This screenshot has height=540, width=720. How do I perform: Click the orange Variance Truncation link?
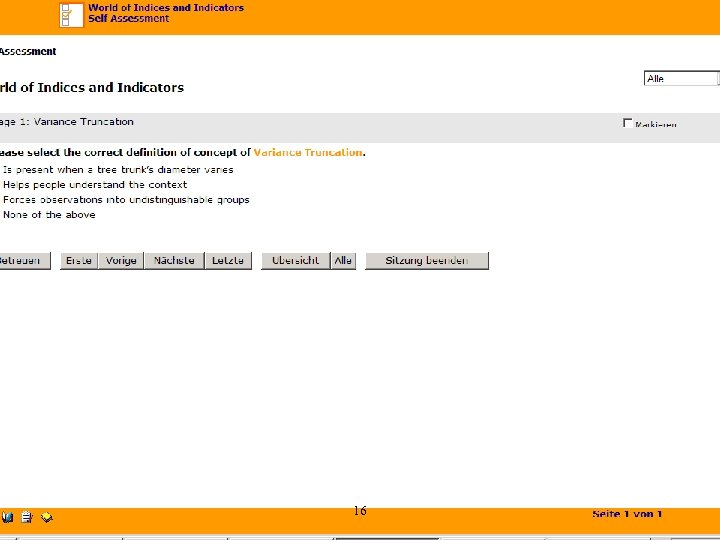click(x=308, y=152)
